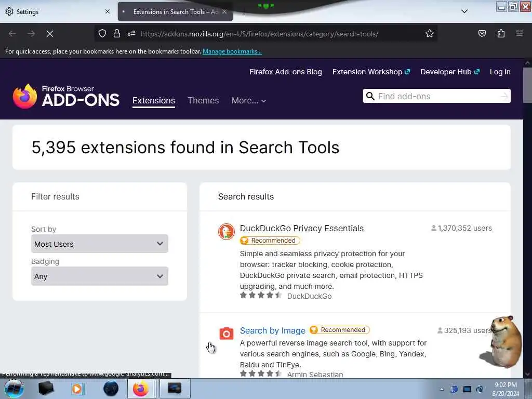Open the Sort by Most Users dropdown

click(99, 244)
